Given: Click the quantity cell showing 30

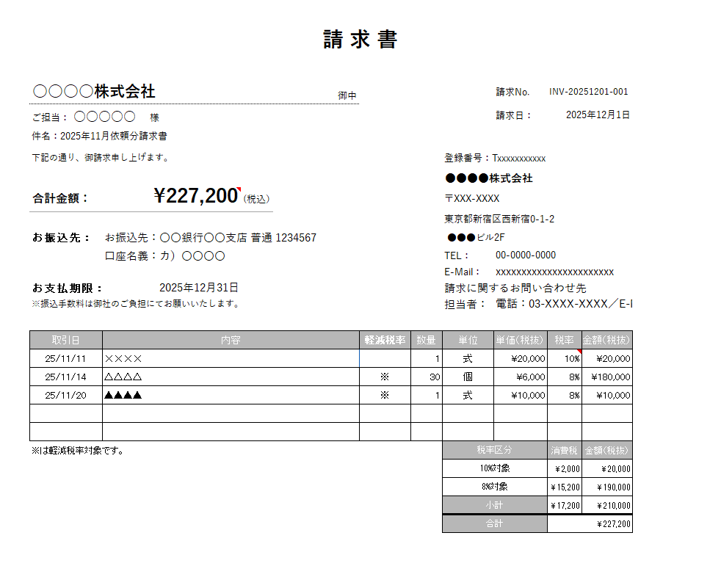Looking at the screenshot, I should pyautogui.click(x=427, y=377).
